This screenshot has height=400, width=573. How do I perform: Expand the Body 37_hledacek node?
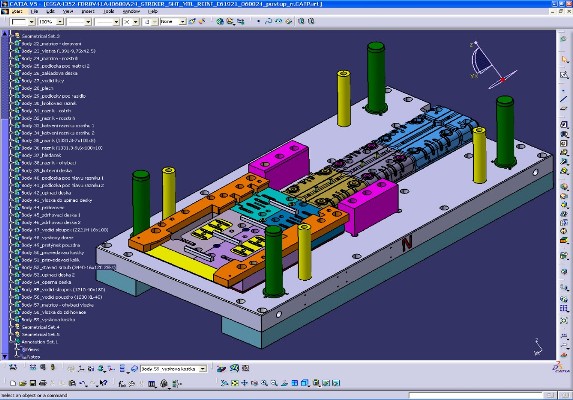tap(11, 156)
